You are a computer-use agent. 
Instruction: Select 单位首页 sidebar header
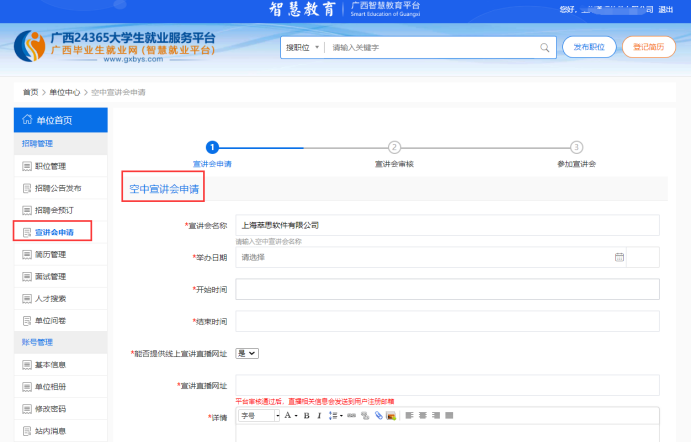[61, 120]
